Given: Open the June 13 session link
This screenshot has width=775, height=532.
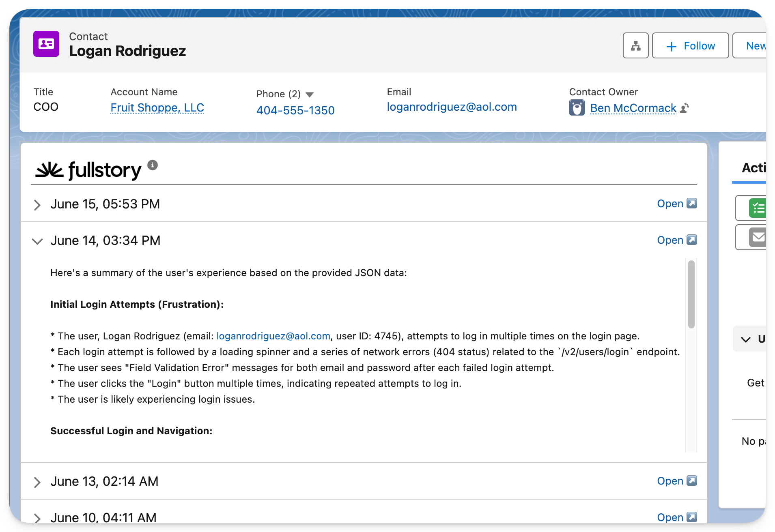Looking at the screenshot, I should pos(670,481).
